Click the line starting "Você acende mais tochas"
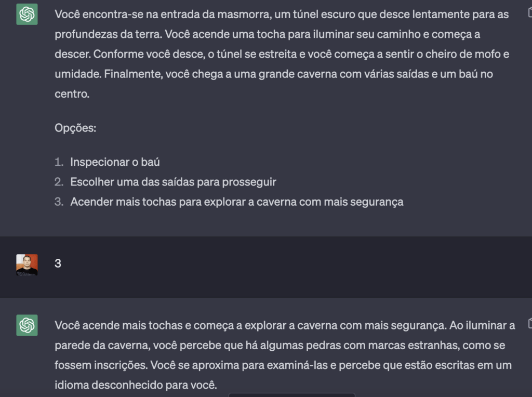Image resolution: width=532 pixels, height=397 pixels. 285,325
